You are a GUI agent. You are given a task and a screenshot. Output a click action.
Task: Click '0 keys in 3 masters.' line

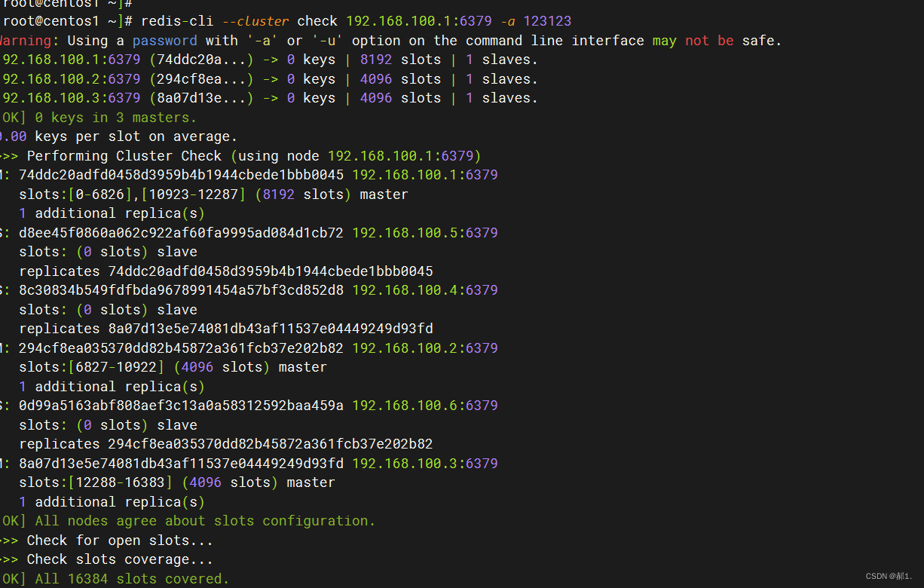coord(116,118)
